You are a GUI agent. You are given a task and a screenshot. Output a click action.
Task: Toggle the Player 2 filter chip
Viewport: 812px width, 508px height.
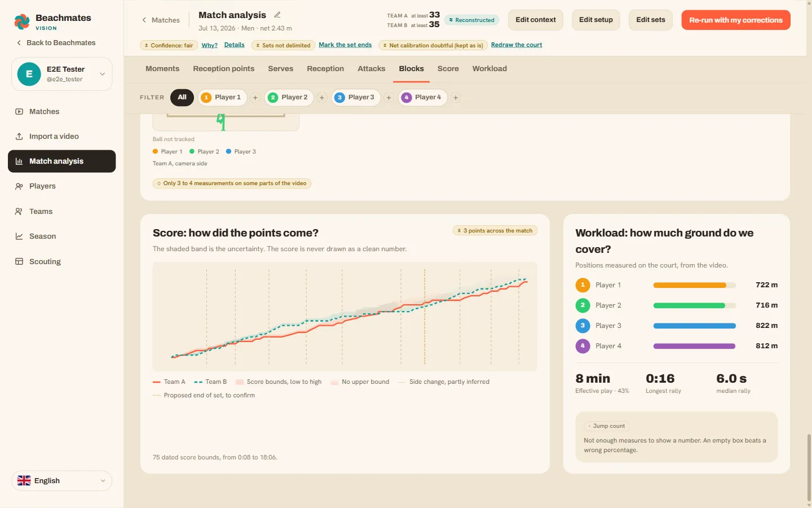(289, 98)
